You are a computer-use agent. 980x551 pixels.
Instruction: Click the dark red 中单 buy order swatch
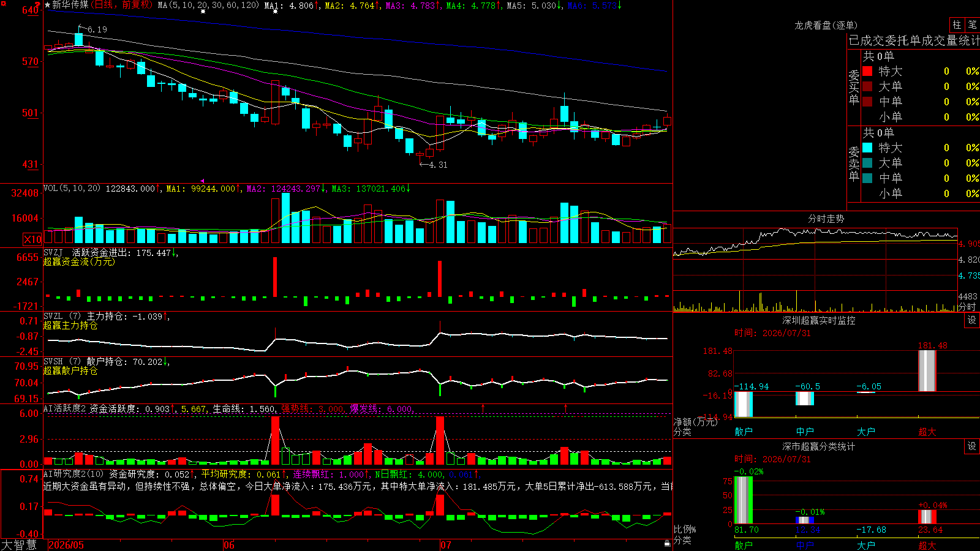click(867, 102)
